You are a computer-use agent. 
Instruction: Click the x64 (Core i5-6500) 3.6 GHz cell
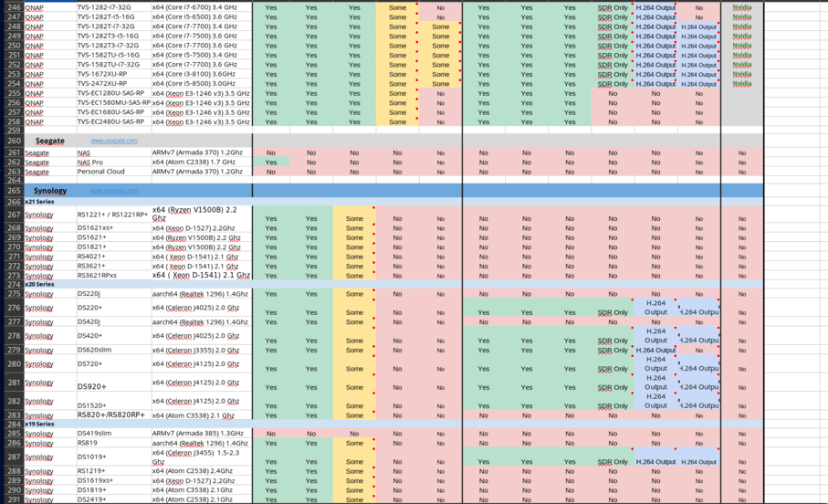pyautogui.click(x=202, y=17)
